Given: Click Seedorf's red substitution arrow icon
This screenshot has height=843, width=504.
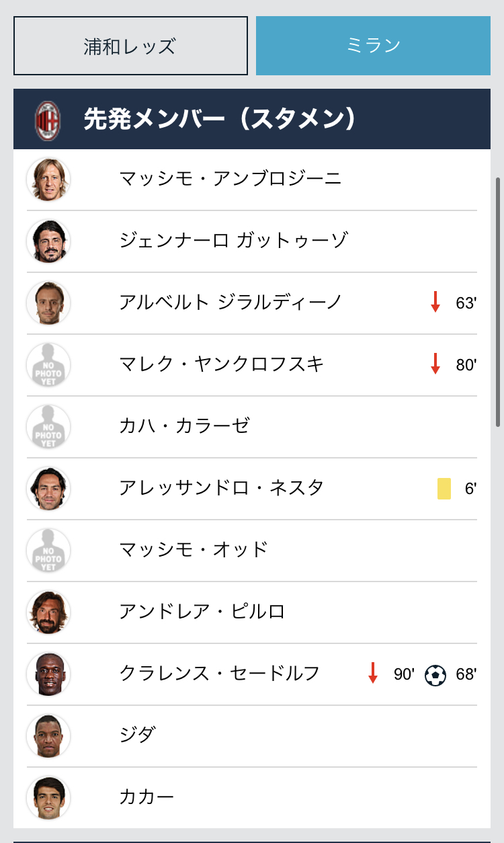Looking at the screenshot, I should pos(373,674).
